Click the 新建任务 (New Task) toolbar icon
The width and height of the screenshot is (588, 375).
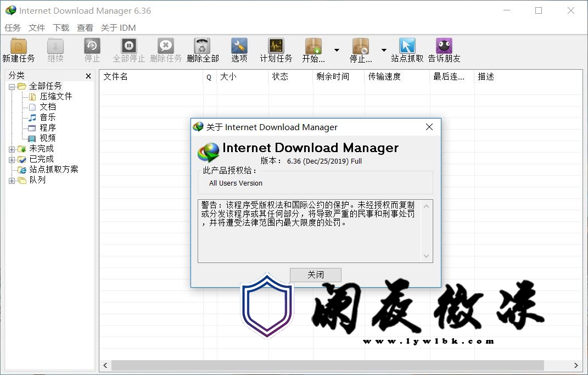[x=19, y=46]
